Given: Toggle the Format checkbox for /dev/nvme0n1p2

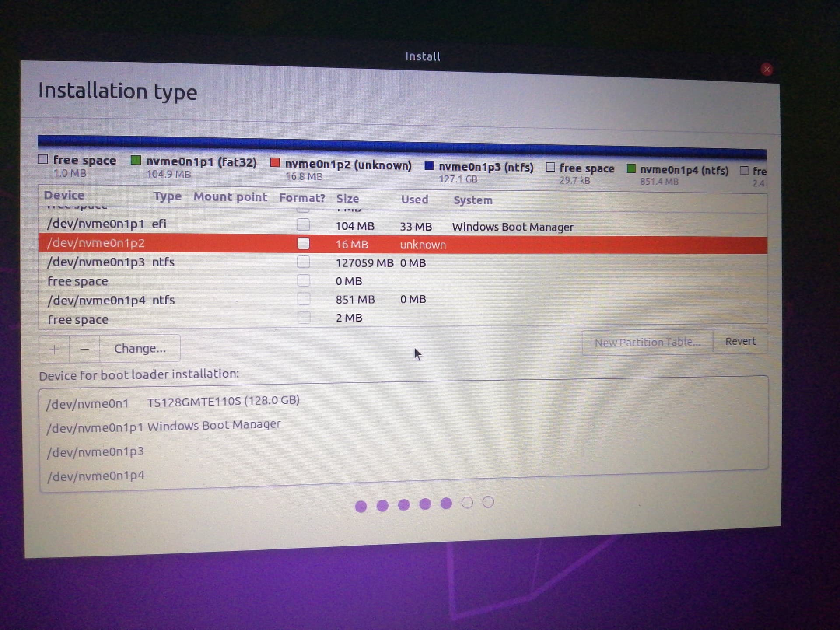Looking at the screenshot, I should point(304,244).
